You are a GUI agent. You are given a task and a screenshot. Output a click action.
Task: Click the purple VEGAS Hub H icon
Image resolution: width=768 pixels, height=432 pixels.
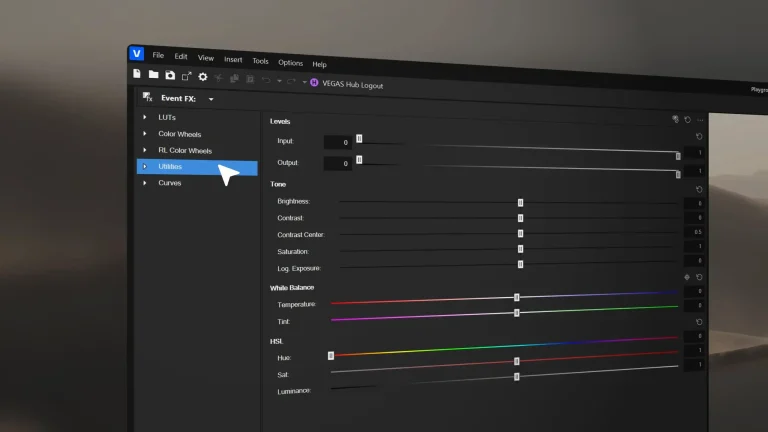[314, 83]
